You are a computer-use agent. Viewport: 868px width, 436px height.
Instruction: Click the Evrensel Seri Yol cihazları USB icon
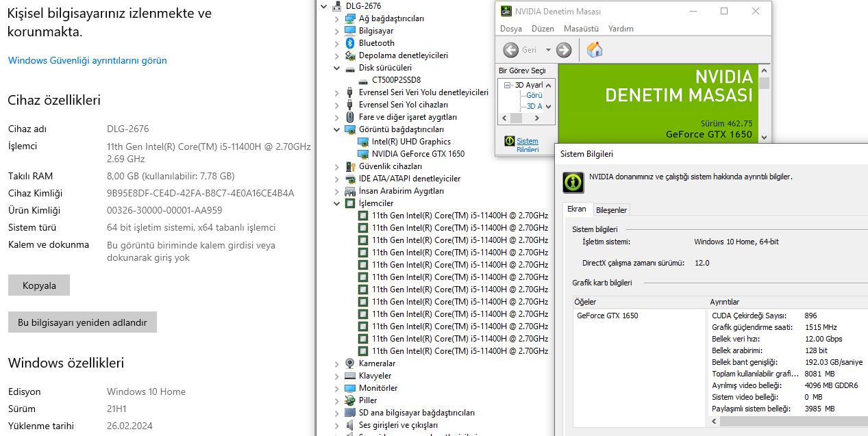(x=350, y=105)
